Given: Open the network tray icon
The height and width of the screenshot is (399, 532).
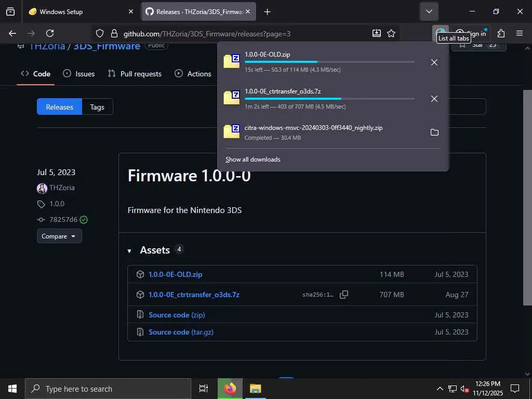Looking at the screenshot, I should click(452, 389).
